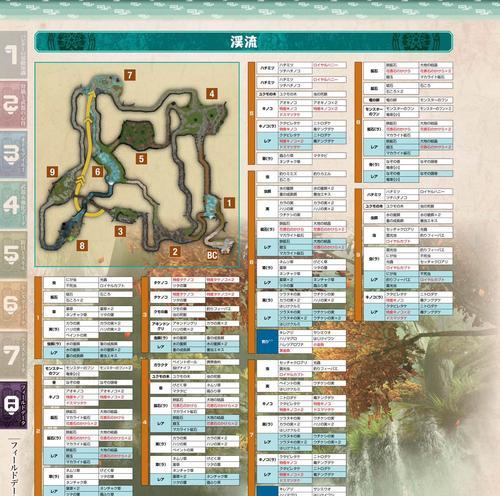Click the アキンドングリ row label in area 3
The width and height of the screenshot is (500, 496).
coord(160,326)
